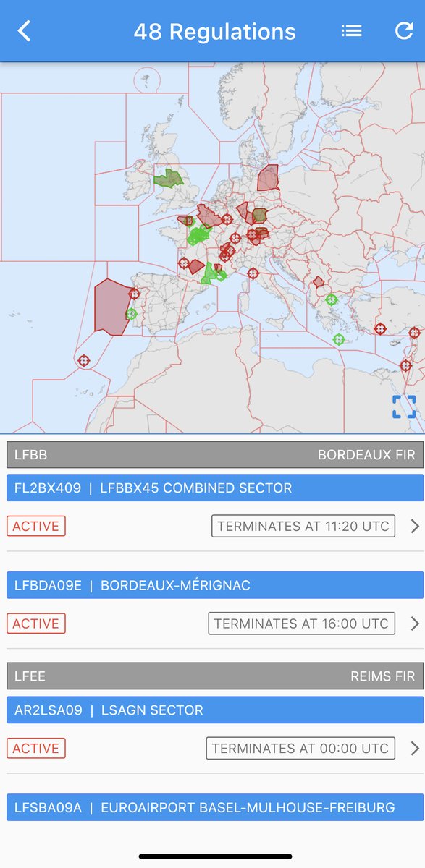Tap the red target marker in southwest France
This screenshot has width=425, height=868.
184,263
